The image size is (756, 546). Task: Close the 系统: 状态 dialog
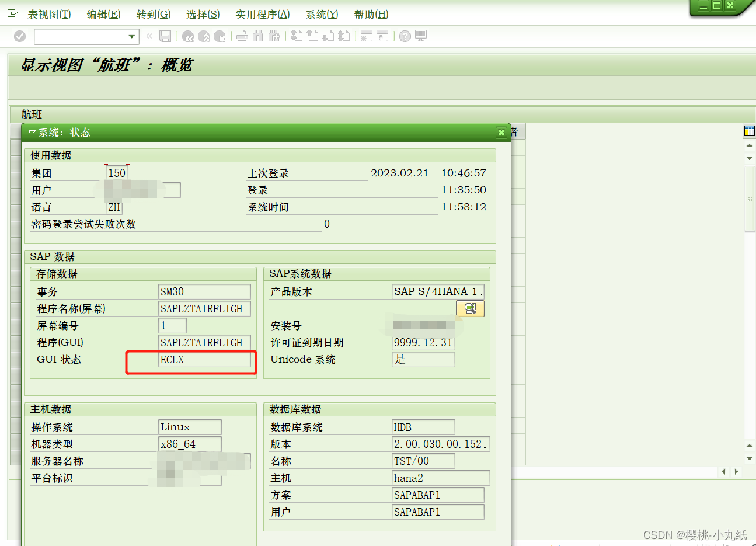click(501, 132)
